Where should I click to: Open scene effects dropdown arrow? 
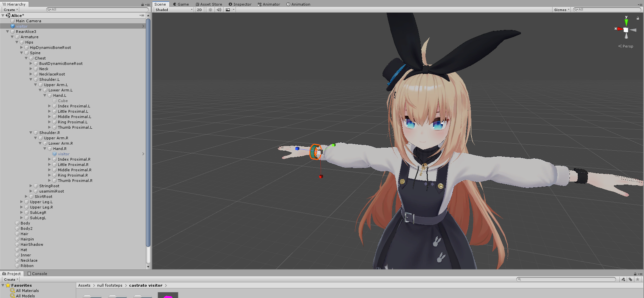pos(234,10)
